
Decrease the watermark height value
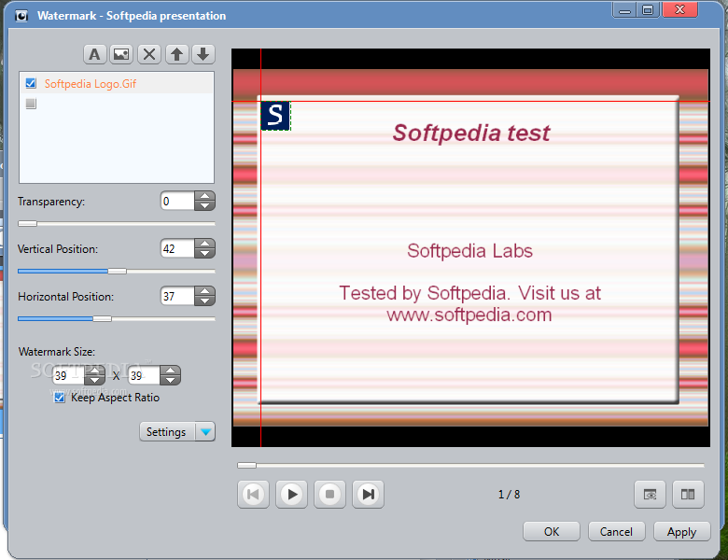pos(171,380)
